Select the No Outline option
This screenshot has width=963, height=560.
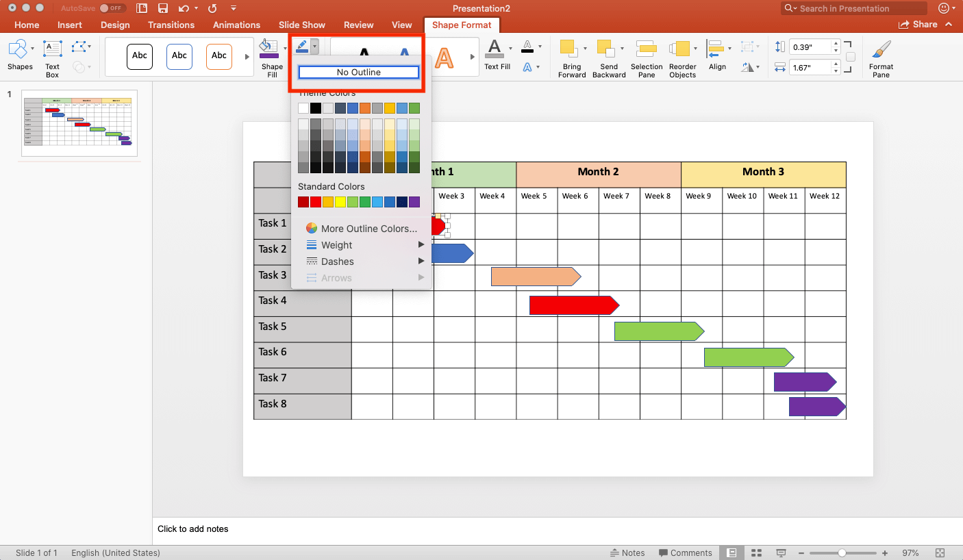coord(359,72)
